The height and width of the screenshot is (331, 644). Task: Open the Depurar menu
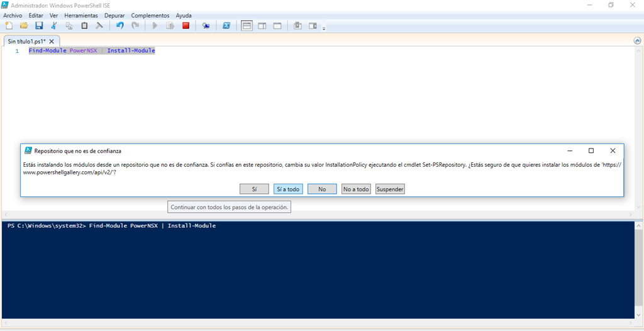click(114, 15)
